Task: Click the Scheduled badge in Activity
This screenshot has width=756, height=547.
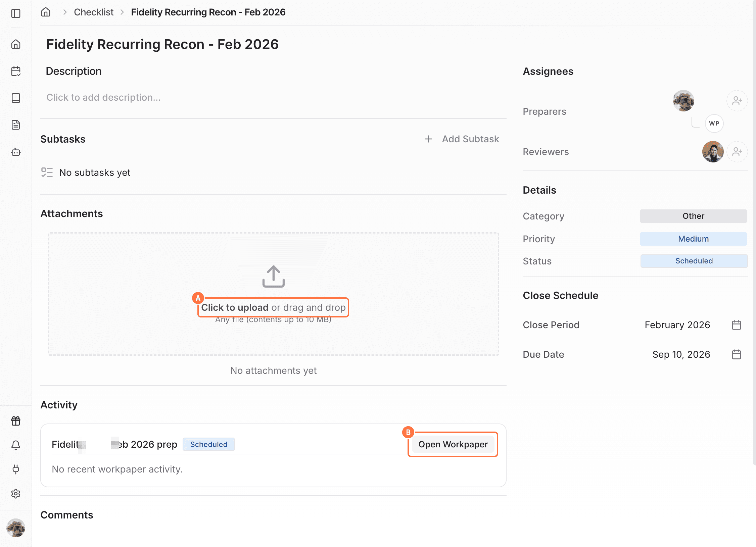Action: (x=209, y=444)
